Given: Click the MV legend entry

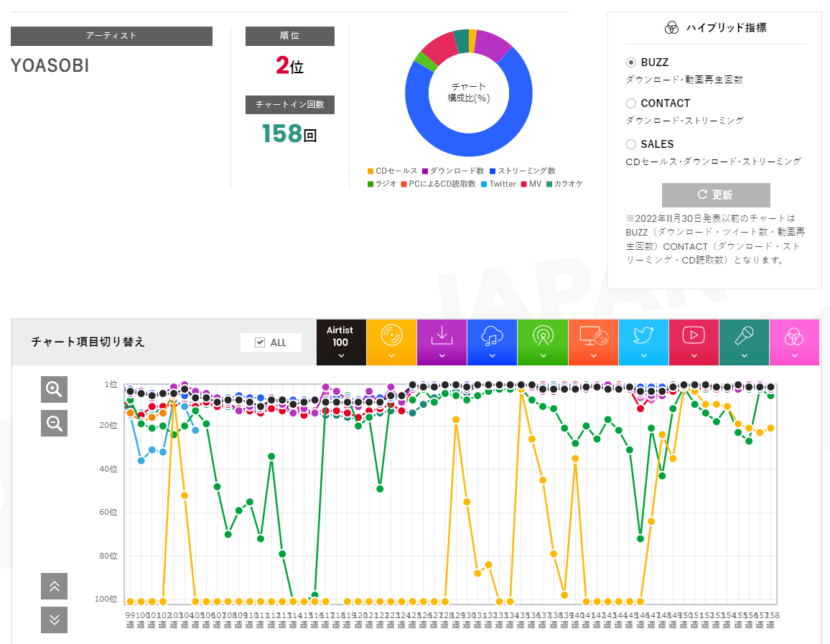Looking at the screenshot, I should pyautogui.click(x=531, y=184).
